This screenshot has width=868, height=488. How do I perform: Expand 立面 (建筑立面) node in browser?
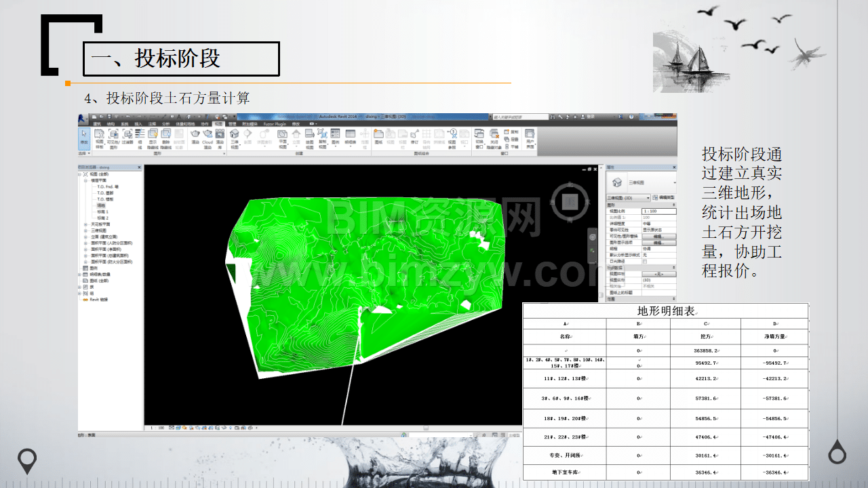[x=85, y=237]
